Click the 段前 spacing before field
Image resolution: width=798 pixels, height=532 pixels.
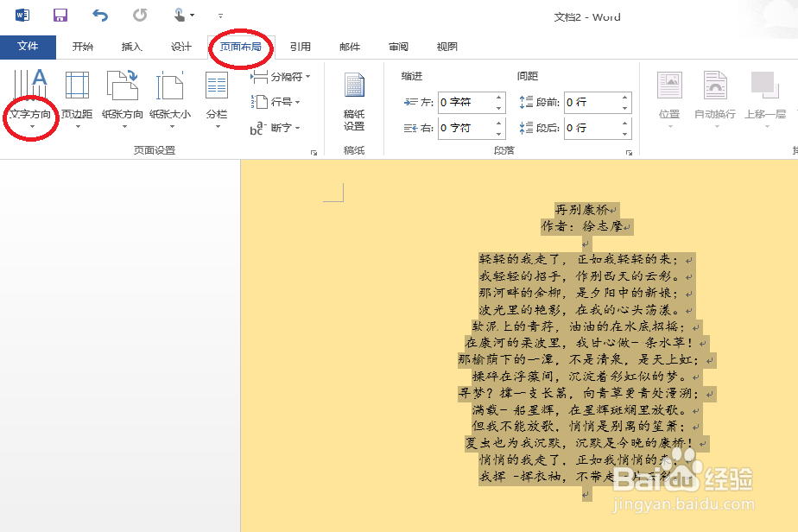tap(592, 102)
